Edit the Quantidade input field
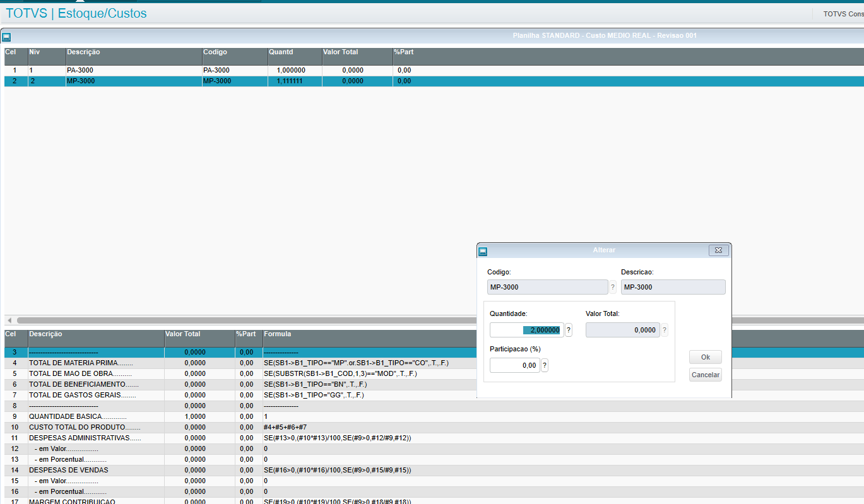The width and height of the screenshot is (864, 504). pos(526,330)
